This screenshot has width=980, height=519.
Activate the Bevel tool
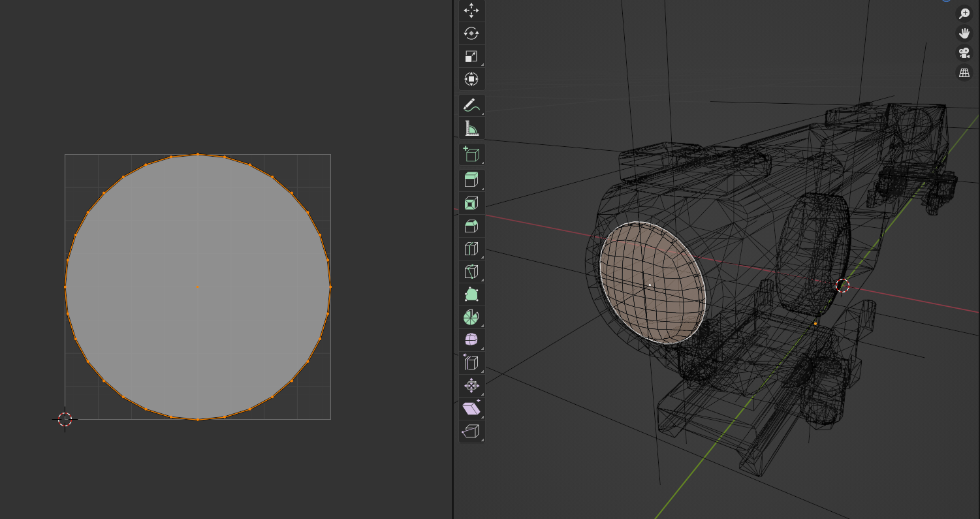471,227
